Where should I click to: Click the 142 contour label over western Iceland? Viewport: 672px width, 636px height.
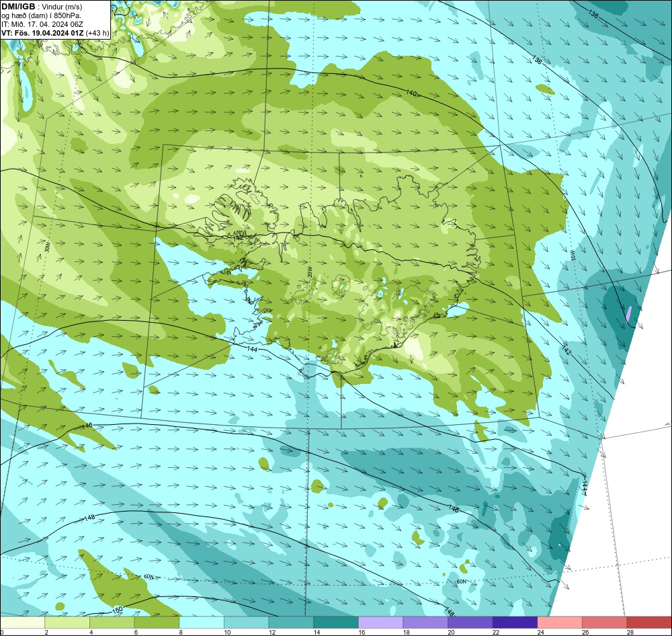coord(238,237)
